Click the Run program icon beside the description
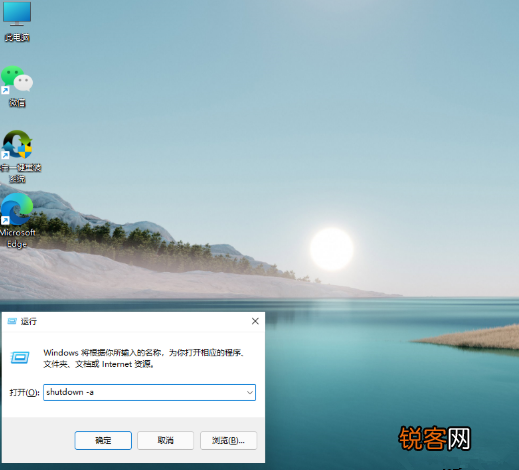519x470 pixels. [x=20, y=358]
